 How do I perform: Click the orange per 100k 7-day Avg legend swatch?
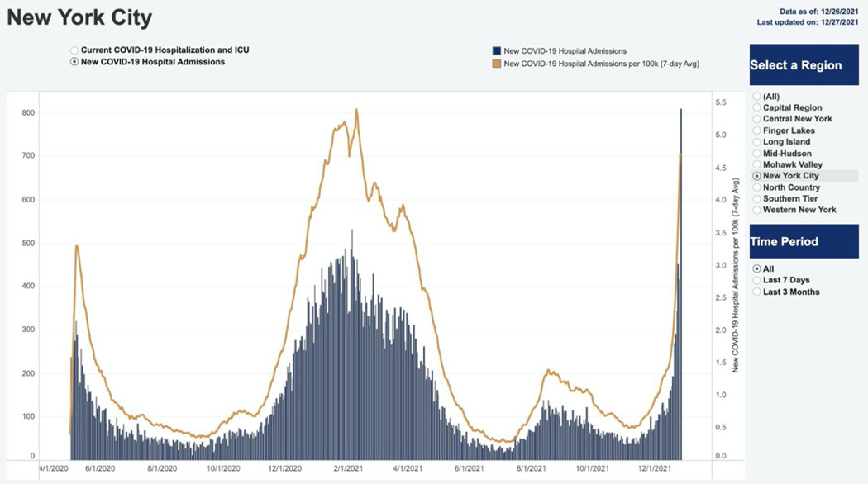pos(497,64)
